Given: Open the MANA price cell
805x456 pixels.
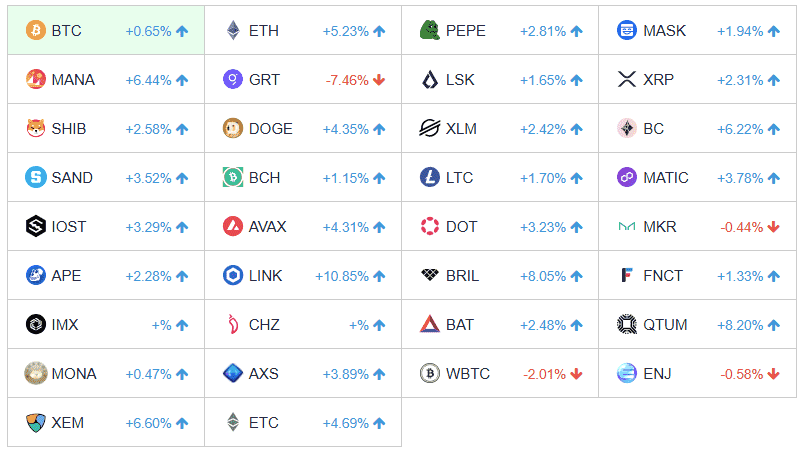Looking at the screenshot, I should pyautogui.click(x=106, y=79).
